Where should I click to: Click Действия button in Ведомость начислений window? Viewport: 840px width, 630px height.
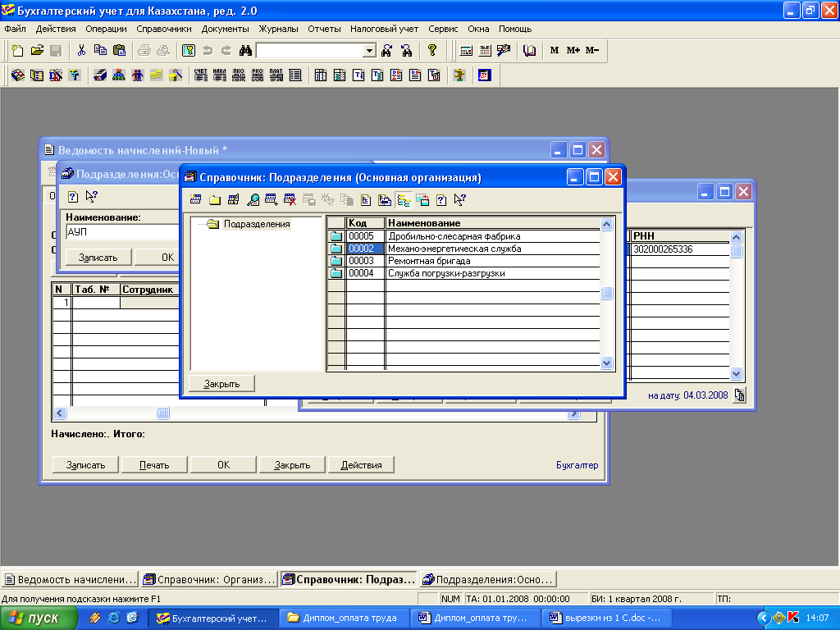(x=361, y=465)
